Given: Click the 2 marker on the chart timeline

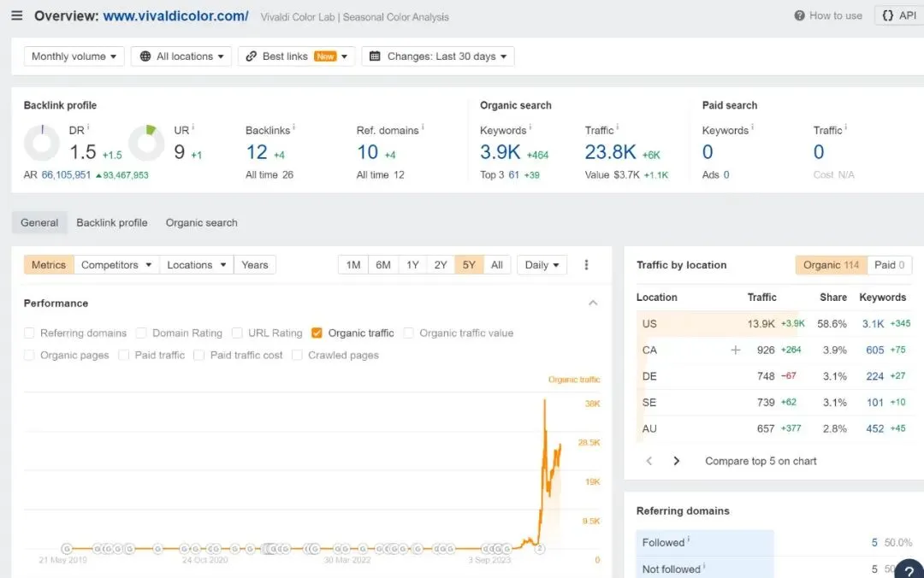Looking at the screenshot, I should tap(539, 549).
